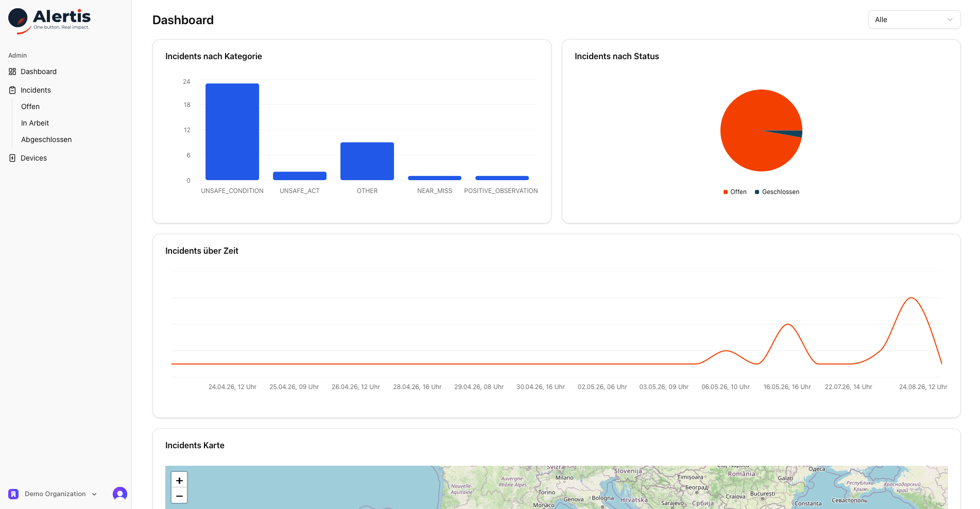Screen dimensions: 980x509
Task: Click the Demo Organization name
Action: pos(55,494)
